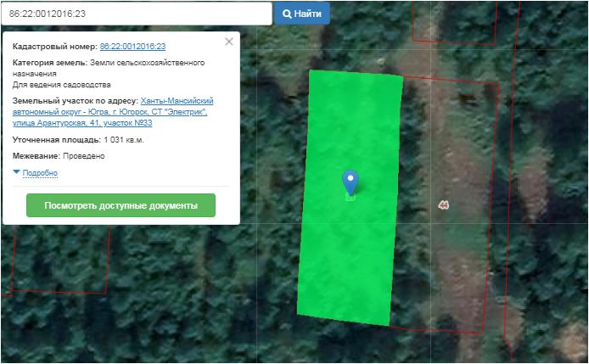The image size is (589, 364).
Task: Click the plot label 44 on map
Action: point(444,205)
